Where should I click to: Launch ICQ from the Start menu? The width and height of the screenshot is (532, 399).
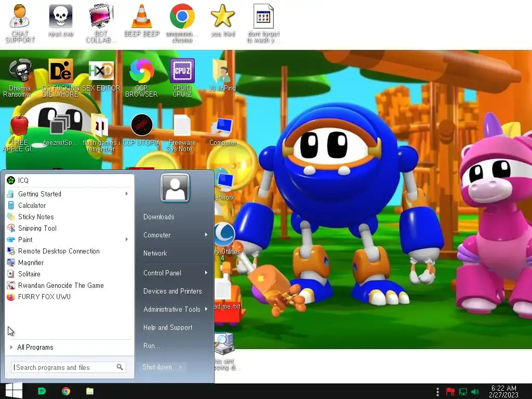70,180
